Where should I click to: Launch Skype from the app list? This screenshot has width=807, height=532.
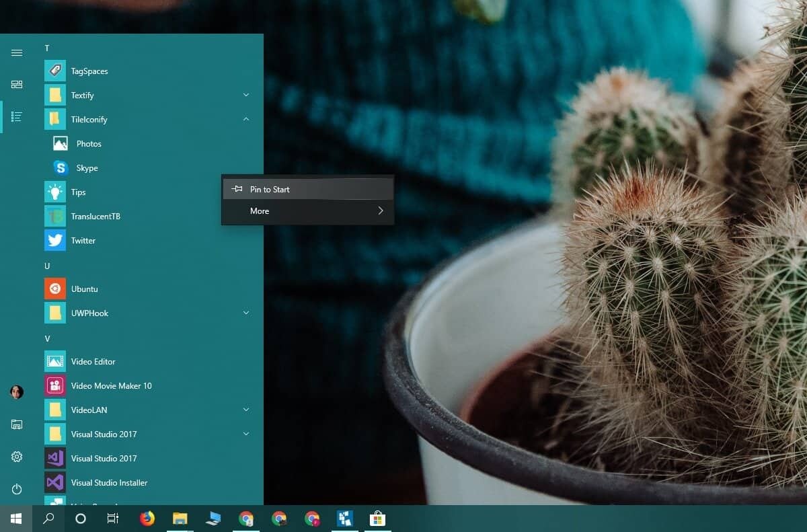pyautogui.click(x=87, y=168)
